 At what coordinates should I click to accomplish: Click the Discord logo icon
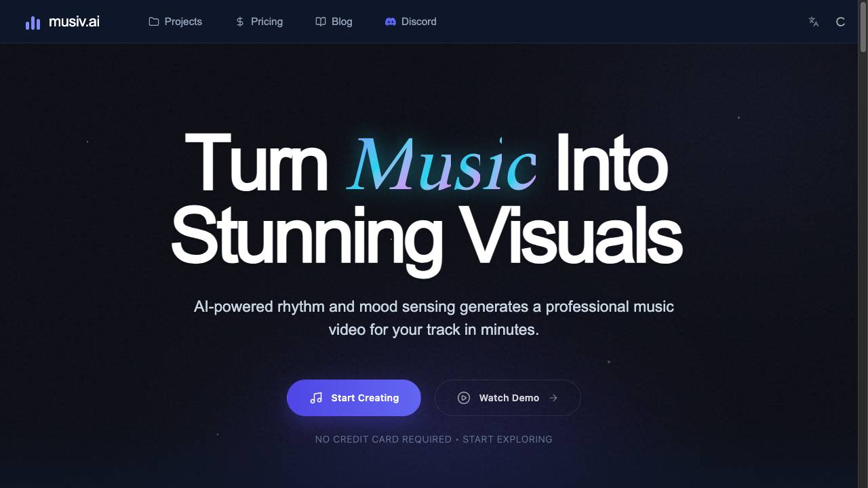click(391, 22)
